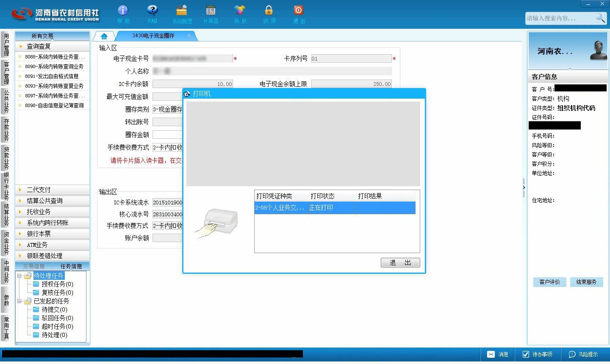Open 8091-发出自由格式信息

(x=53, y=76)
